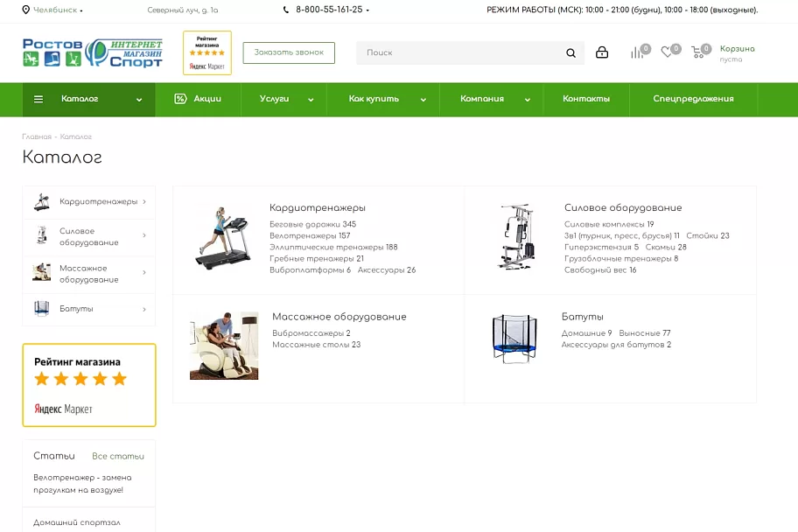
Task: Click the Rostov Sport store logo
Action: click(92, 52)
